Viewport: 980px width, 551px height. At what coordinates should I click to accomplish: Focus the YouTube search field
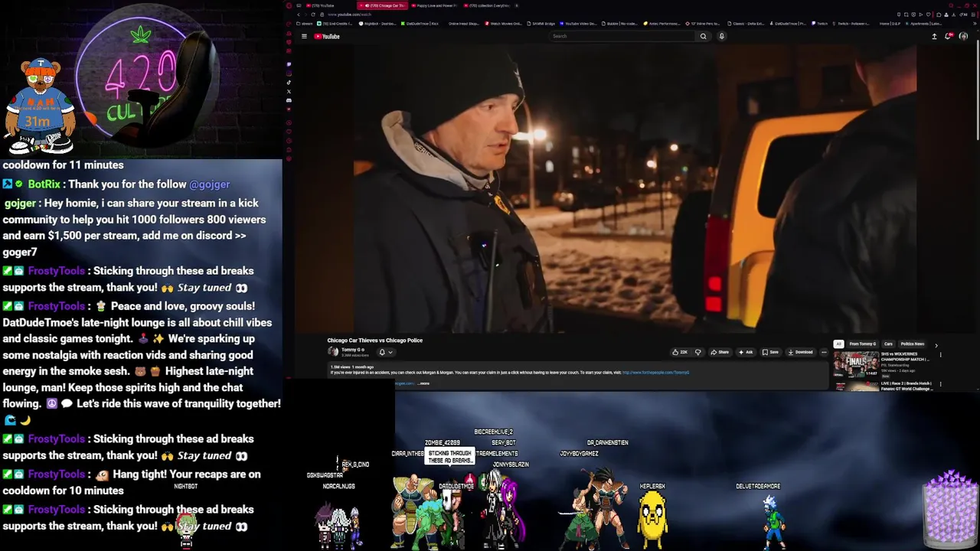[x=623, y=36]
